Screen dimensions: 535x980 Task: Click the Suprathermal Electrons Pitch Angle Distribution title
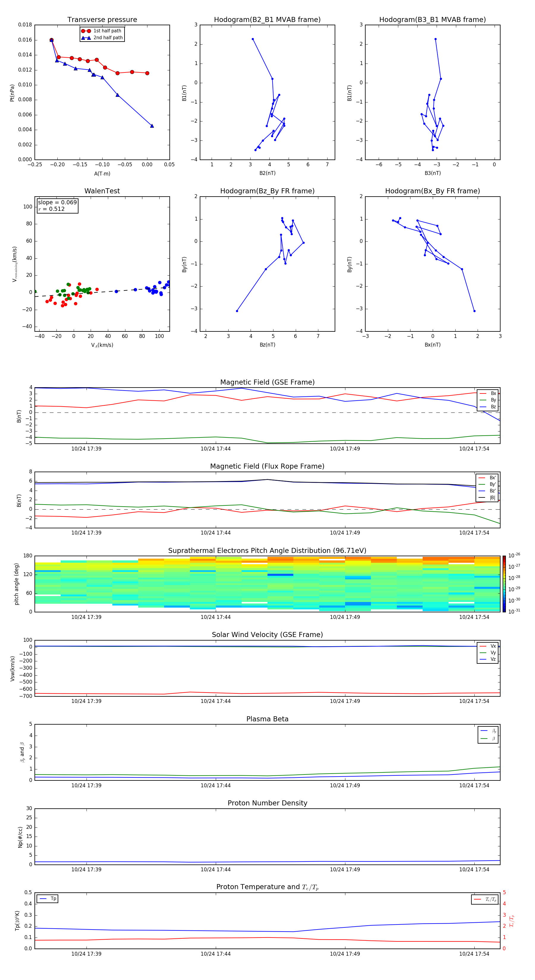(267, 551)
